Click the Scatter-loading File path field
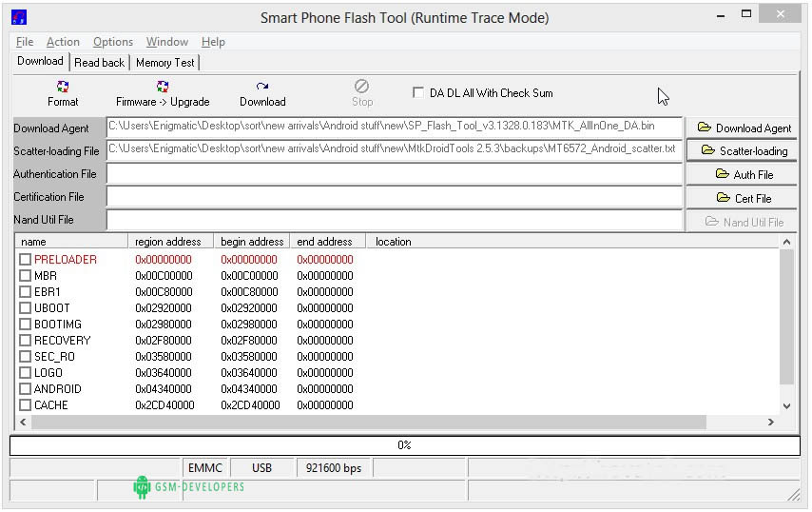Viewport: 812px width, 512px height. 394,149
